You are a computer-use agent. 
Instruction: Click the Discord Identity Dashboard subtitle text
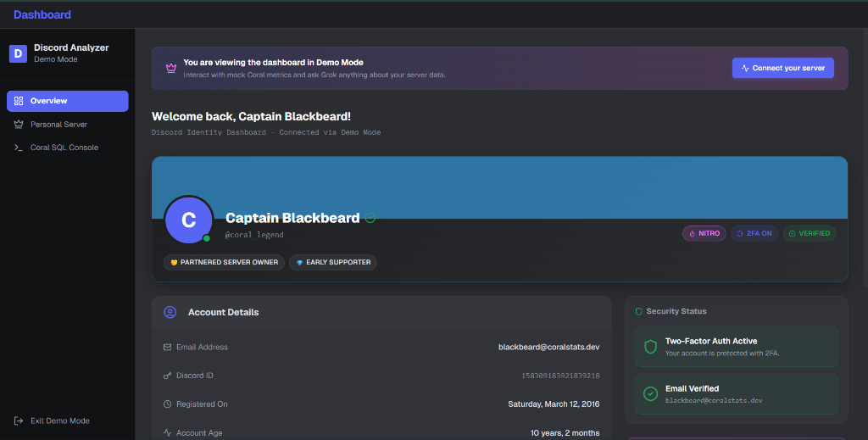[266, 132]
